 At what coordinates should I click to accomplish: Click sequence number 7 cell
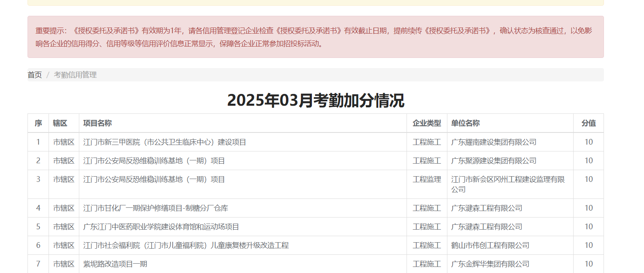[38, 264]
